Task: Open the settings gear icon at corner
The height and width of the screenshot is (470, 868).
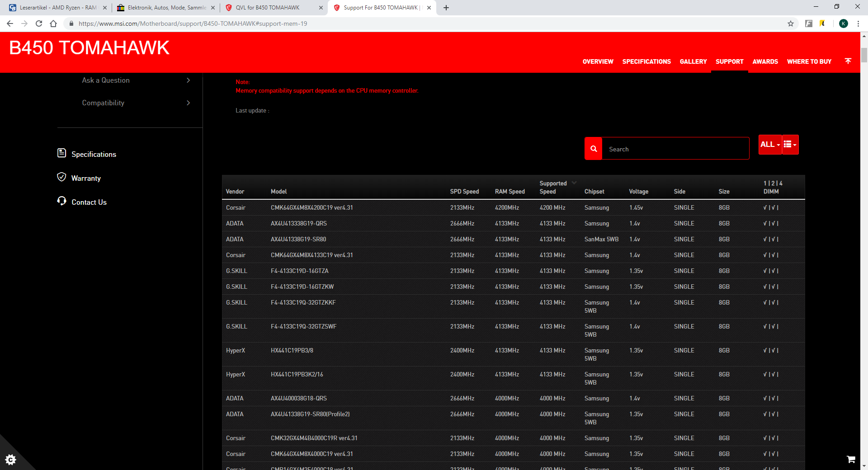Action: tap(10, 460)
